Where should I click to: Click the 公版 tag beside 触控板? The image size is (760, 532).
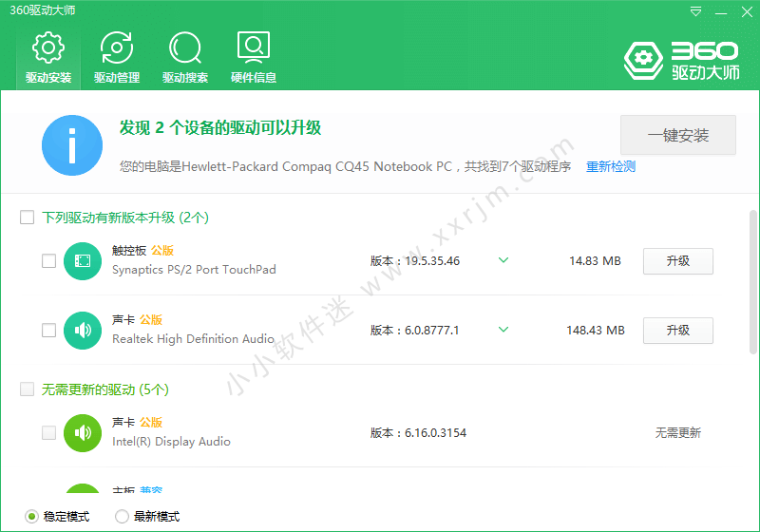pyautogui.click(x=162, y=251)
